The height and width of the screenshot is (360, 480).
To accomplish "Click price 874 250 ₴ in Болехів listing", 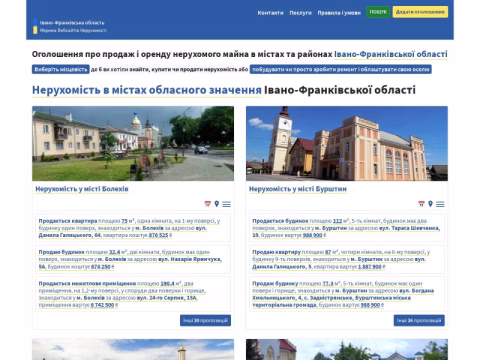I will [103, 267].
